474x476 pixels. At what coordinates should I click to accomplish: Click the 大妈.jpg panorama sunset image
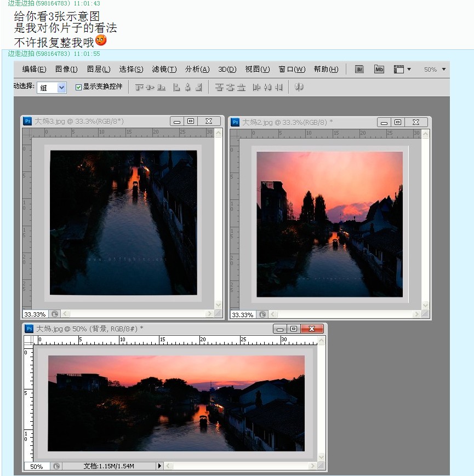pyautogui.click(x=176, y=403)
